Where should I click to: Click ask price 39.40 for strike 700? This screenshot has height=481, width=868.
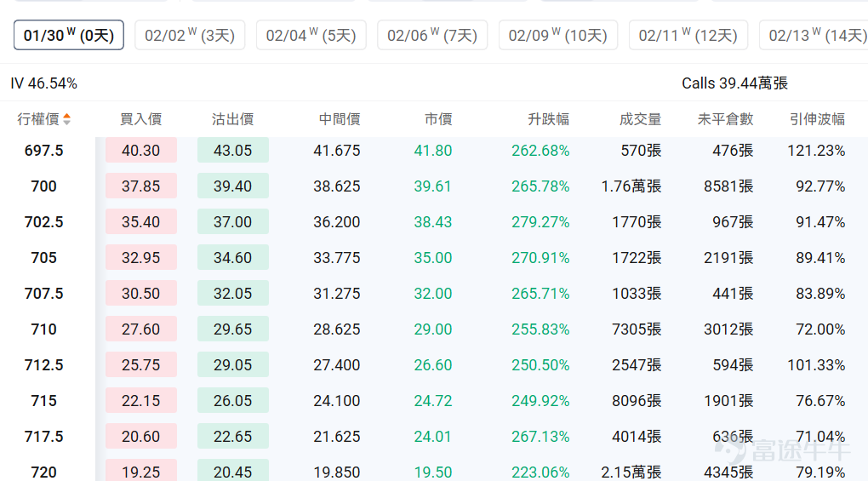pyautogui.click(x=233, y=186)
